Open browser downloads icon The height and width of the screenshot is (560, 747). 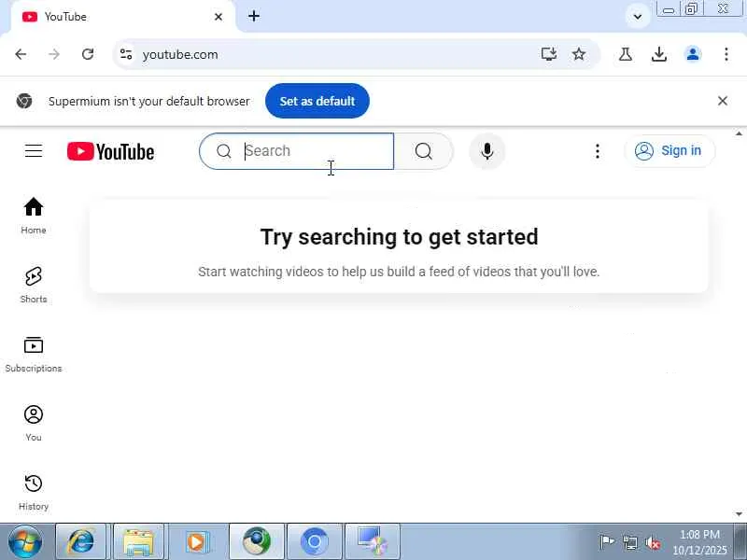659,54
